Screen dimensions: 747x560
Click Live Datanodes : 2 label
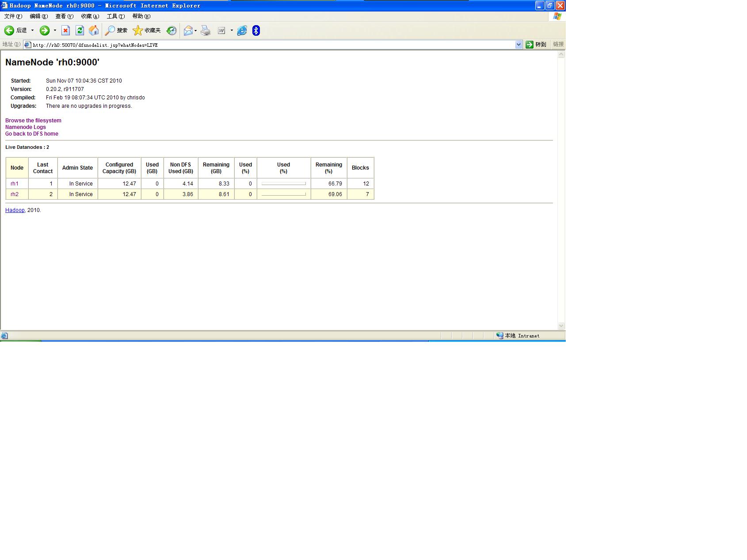coord(27,147)
